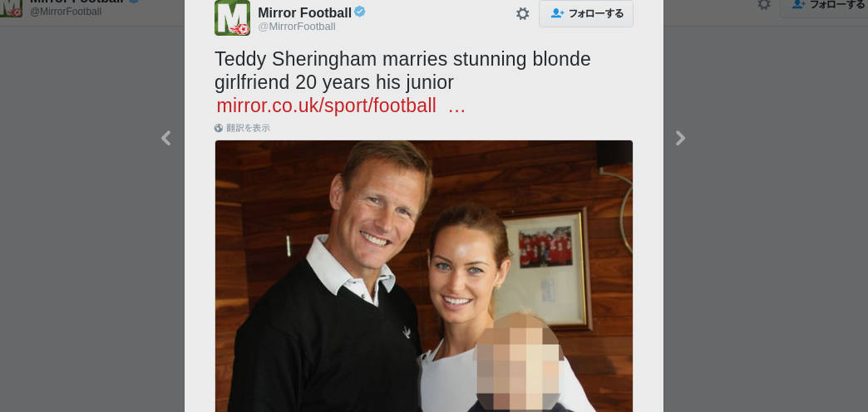Open the Mirror Football profile name in the popup
Image resolution: width=868 pixels, height=412 pixels.
(x=304, y=12)
